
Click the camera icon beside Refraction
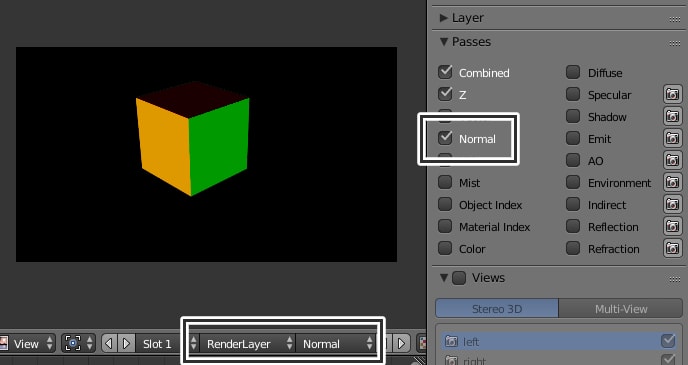(x=673, y=248)
